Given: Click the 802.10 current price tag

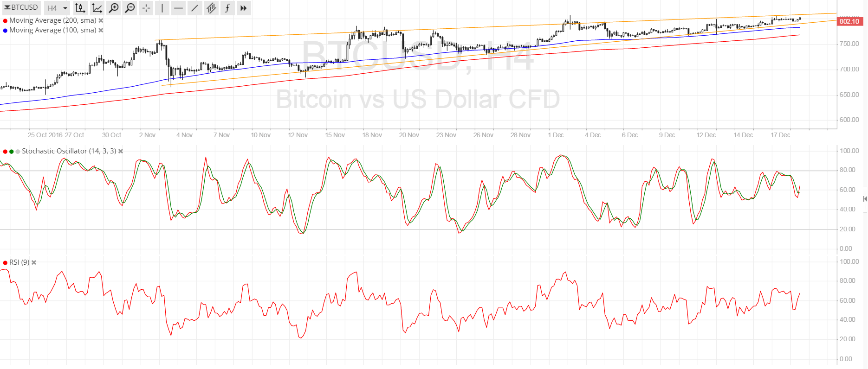Looking at the screenshot, I should click(849, 21).
